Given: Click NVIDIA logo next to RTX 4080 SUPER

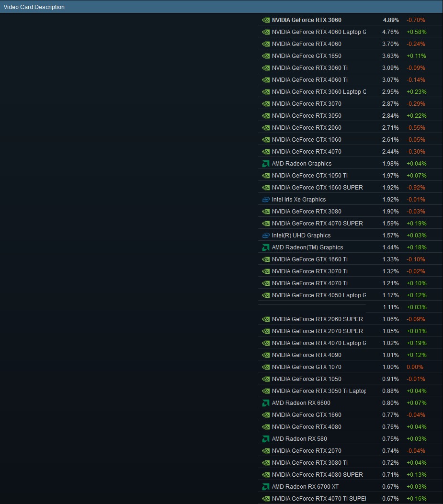Looking at the screenshot, I should pyautogui.click(x=266, y=475).
